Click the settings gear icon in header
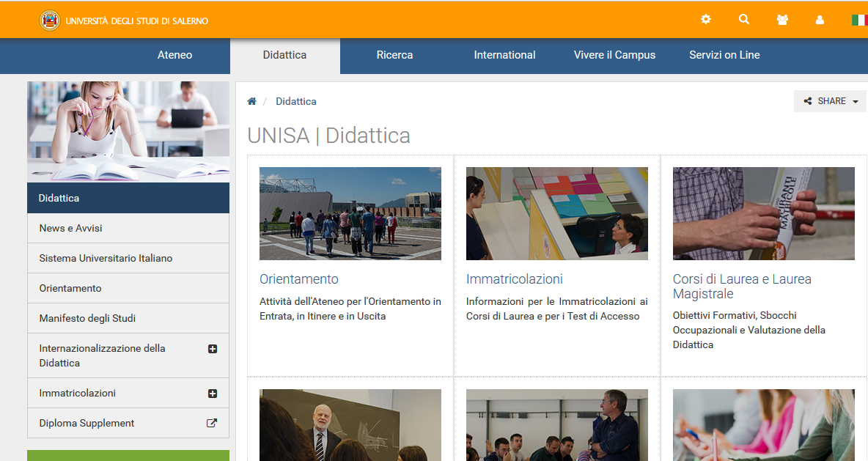Screen dimensions: 868x461 pyautogui.click(x=705, y=20)
